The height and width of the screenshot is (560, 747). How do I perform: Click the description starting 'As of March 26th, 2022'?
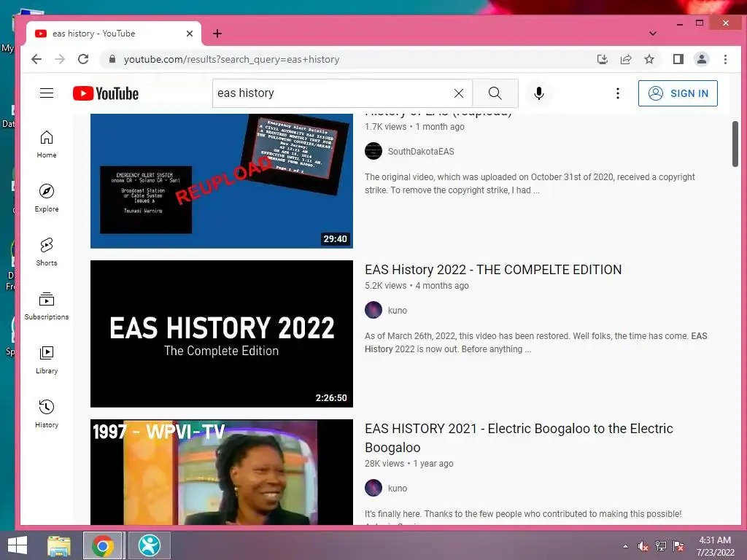(x=536, y=343)
